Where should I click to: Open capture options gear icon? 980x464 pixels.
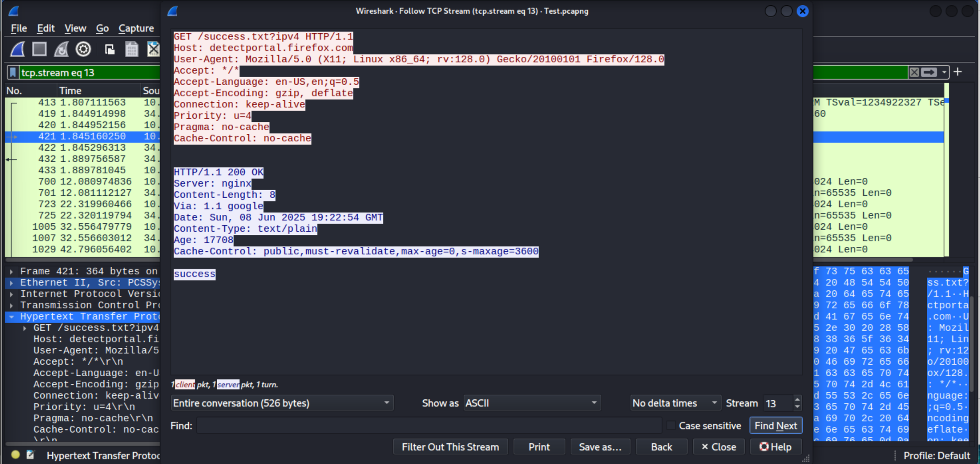(x=83, y=49)
